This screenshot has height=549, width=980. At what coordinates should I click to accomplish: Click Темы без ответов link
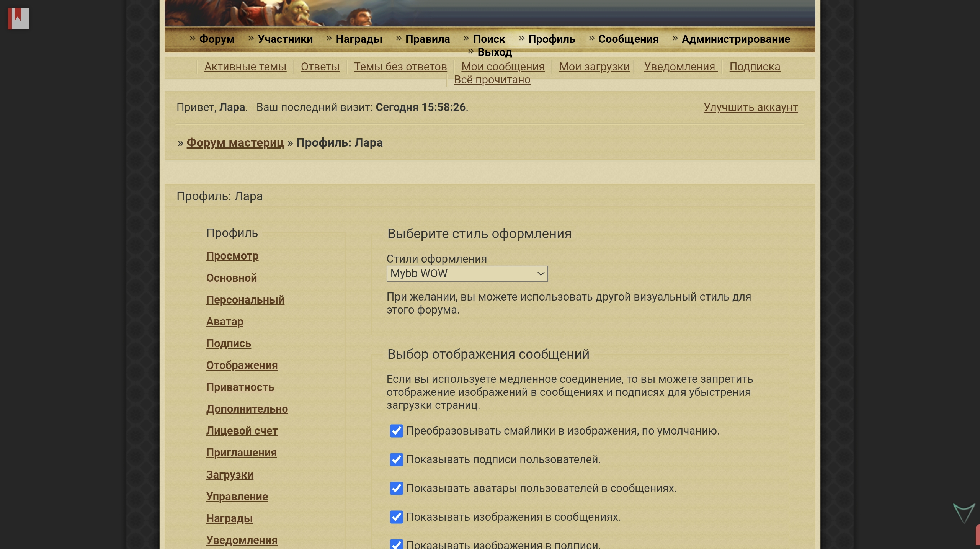pyautogui.click(x=400, y=67)
